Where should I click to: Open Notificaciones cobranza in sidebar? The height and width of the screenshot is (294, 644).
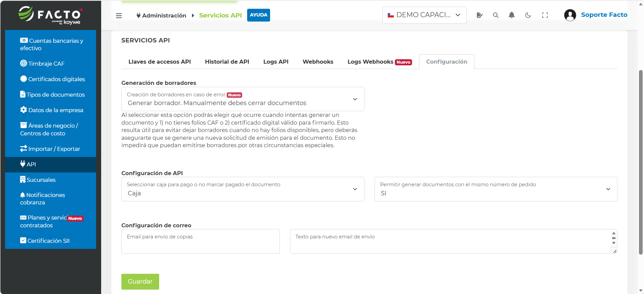point(51,199)
